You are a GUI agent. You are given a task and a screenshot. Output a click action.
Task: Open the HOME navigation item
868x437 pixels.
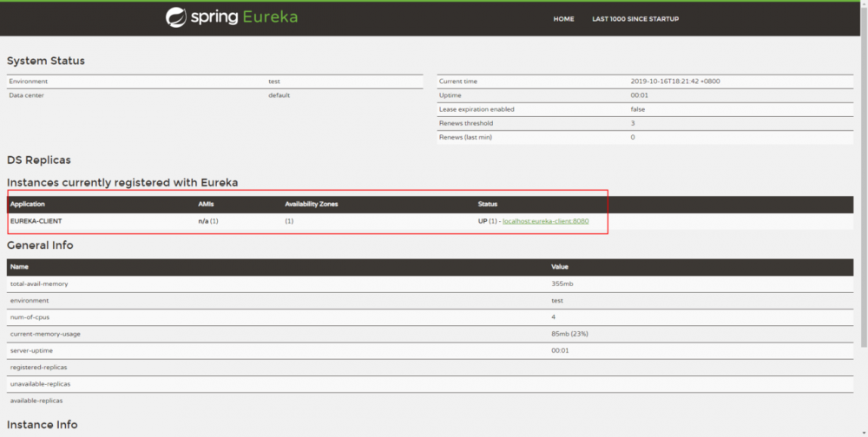(x=563, y=19)
